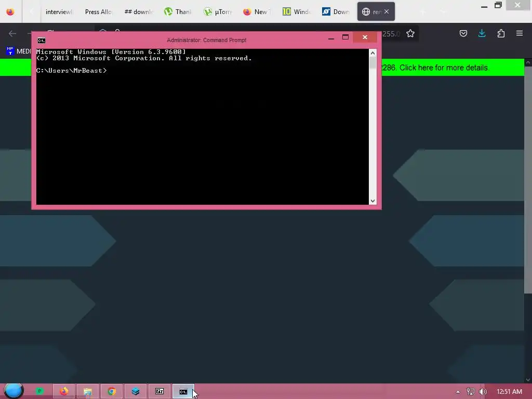Click the green banner 'Click here for more details'
Image resolution: width=532 pixels, height=399 pixels.
444,68
